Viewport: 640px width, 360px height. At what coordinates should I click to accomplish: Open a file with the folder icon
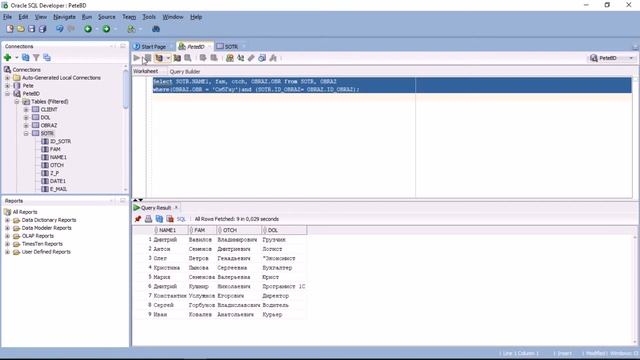pos(20,29)
